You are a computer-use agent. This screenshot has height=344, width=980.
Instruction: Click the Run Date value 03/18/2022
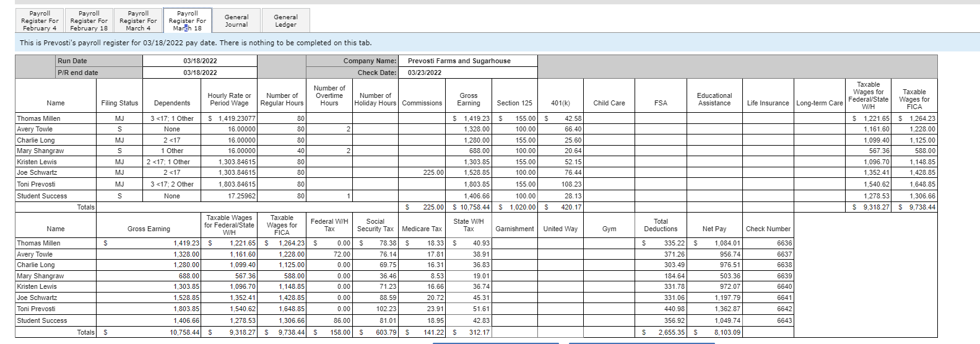pyautogui.click(x=200, y=61)
